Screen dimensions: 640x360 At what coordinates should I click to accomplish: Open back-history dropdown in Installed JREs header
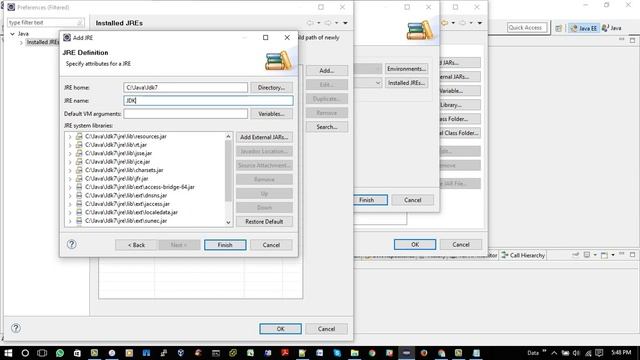319,23
